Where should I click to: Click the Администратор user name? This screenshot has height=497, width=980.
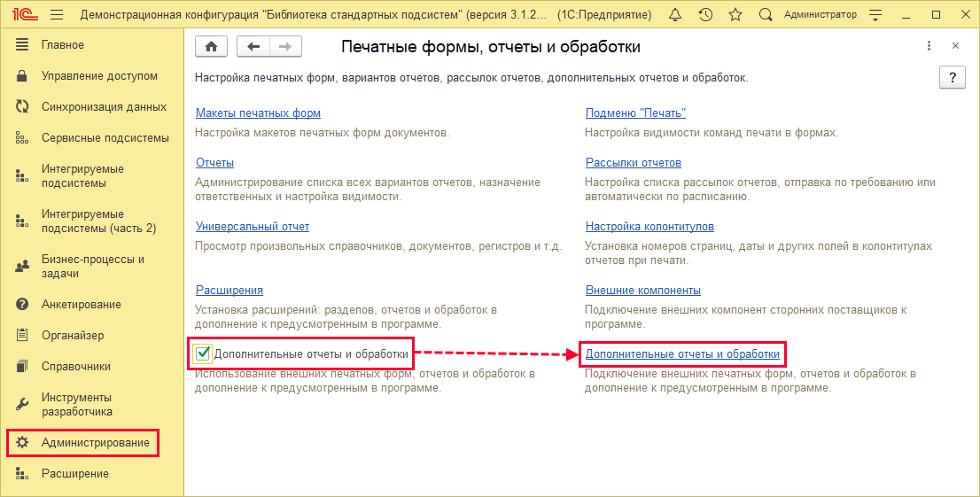pos(821,15)
